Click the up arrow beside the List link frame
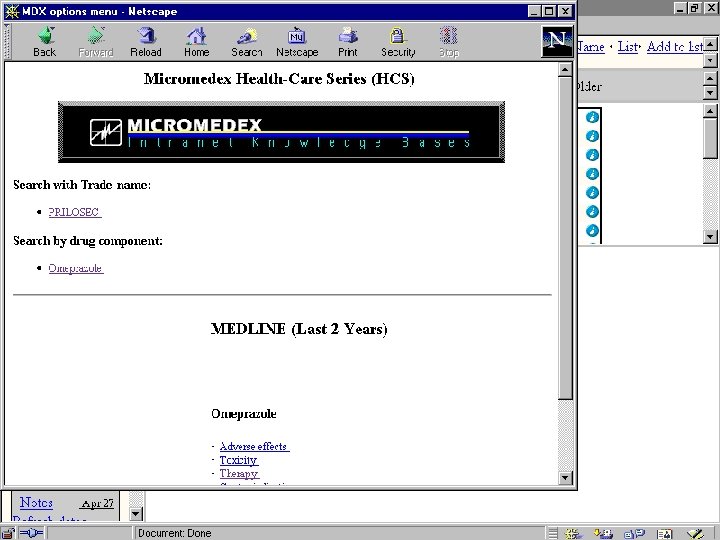720x540 pixels. (x=710, y=45)
